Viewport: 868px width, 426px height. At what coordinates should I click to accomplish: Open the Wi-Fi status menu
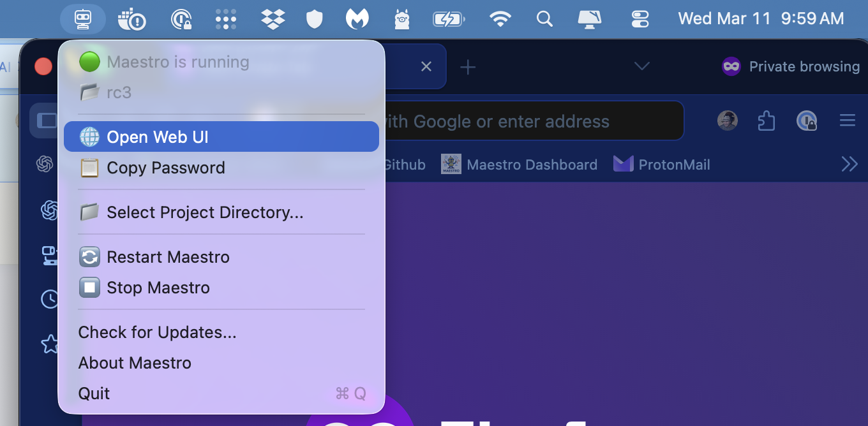click(x=501, y=19)
